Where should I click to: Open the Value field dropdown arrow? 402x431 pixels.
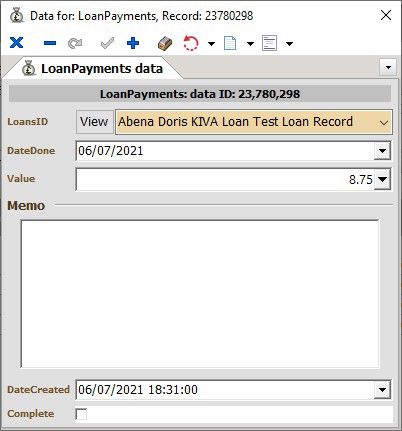point(382,179)
